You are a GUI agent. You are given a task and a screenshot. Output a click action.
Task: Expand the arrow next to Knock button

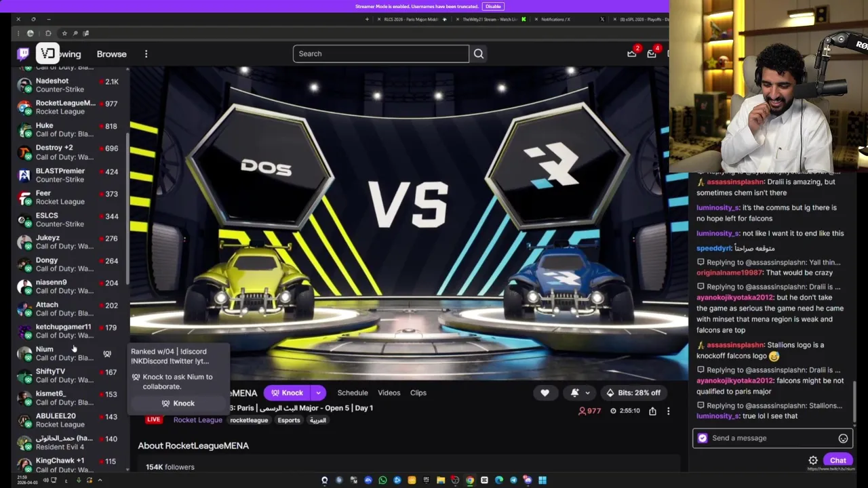click(x=318, y=392)
